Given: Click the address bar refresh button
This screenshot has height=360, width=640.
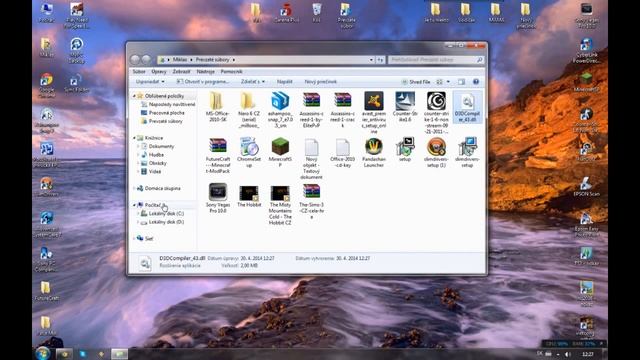Looking at the screenshot, I should (380, 60).
